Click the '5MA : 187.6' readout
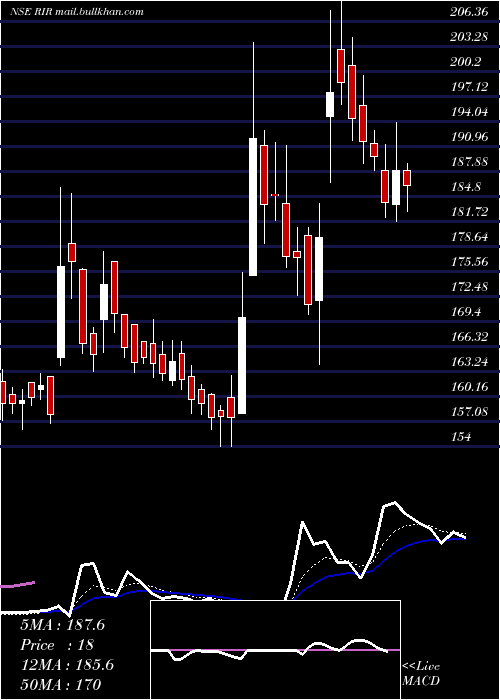The height and width of the screenshot is (700, 500). click(x=63, y=625)
